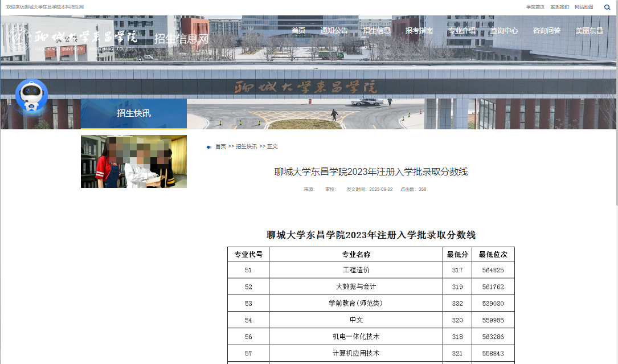The height and width of the screenshot is (364, 618).
Task: Open the 网站地图 link
Action: (x=584, y=7)
